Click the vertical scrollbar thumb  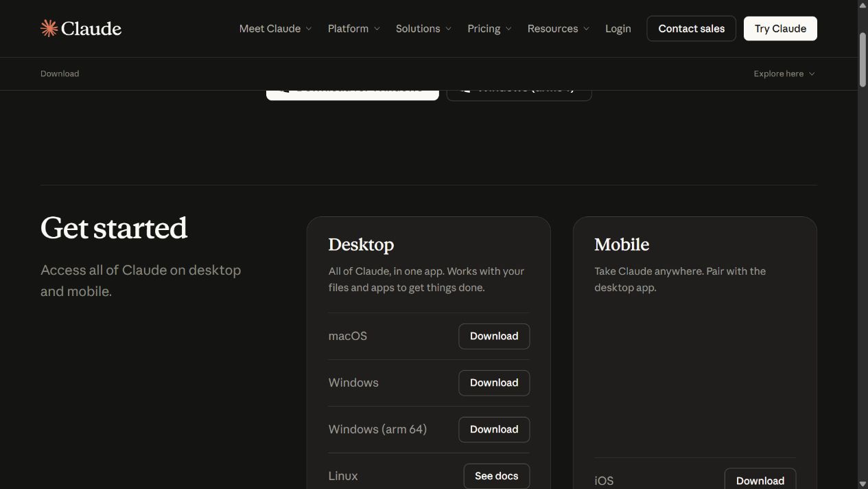point(863,59)
